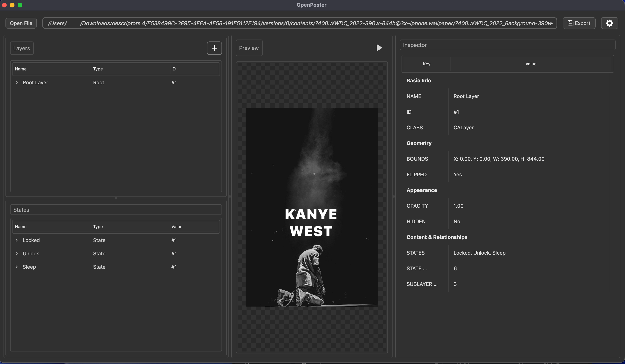Click the Basic Info section heading
Viewport: 625px width, 364px height.
419,81
